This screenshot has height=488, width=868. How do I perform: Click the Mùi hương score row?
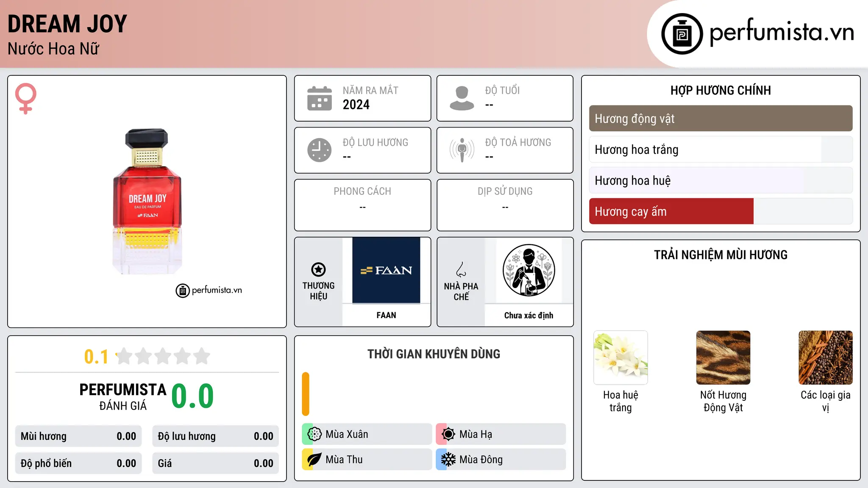click(x=78, y=436)
